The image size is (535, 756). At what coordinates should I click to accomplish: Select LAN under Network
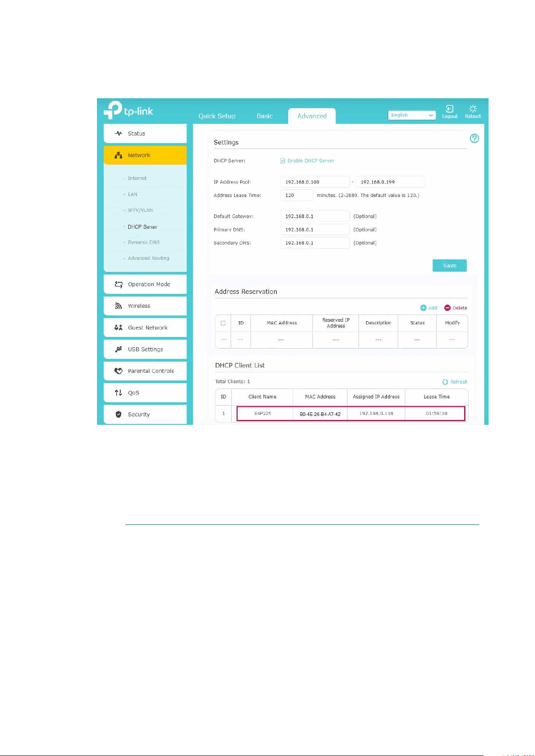132,194
